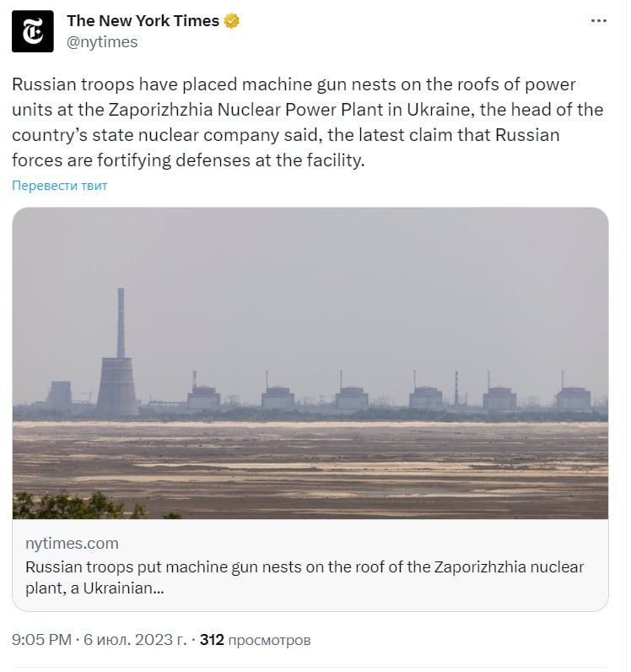Click the cooling tower in the photo
The image size is (631, 672).
(x=117, y=387)
